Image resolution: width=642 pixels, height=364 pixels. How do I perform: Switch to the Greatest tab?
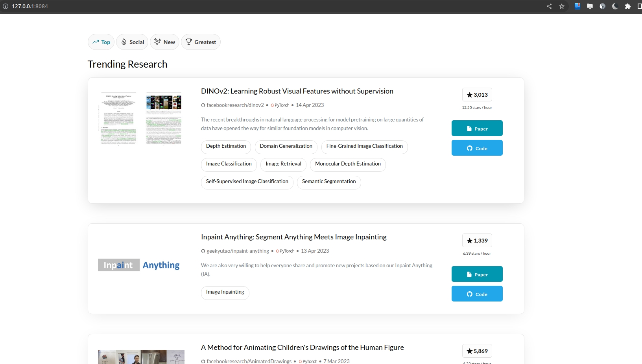[x=201, y=42]
